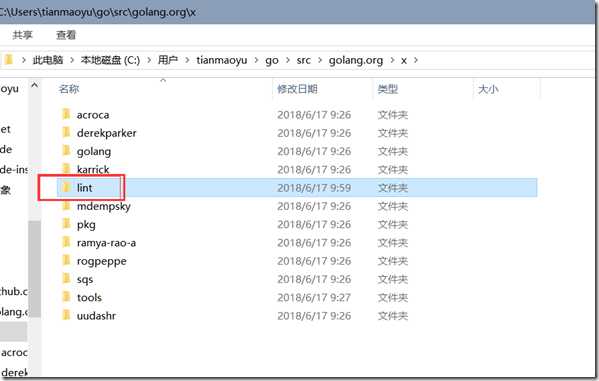Screen dimensions: 599x381
Task: Go to 用户 in breadcrumb
Action: click(x=168, y=60)
